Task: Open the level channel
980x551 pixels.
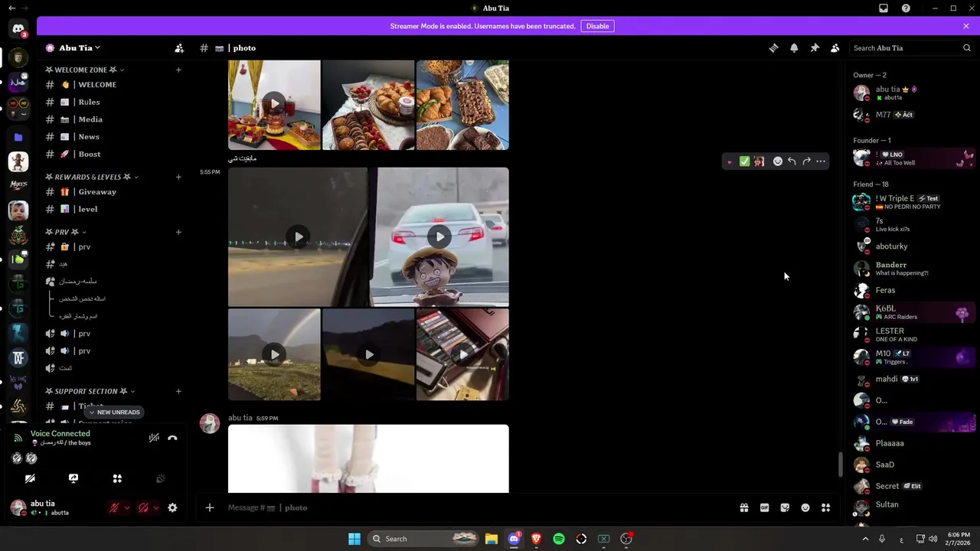Action: click(113, 209)
